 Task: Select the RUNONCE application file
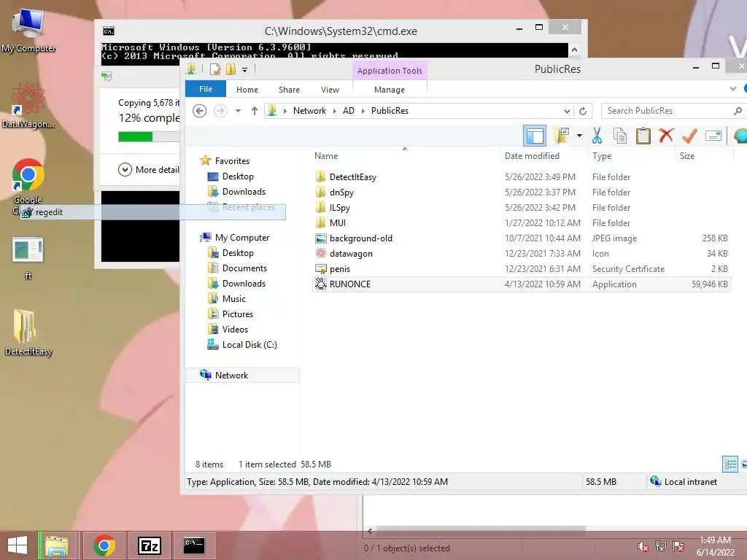[x=521, y=284]
